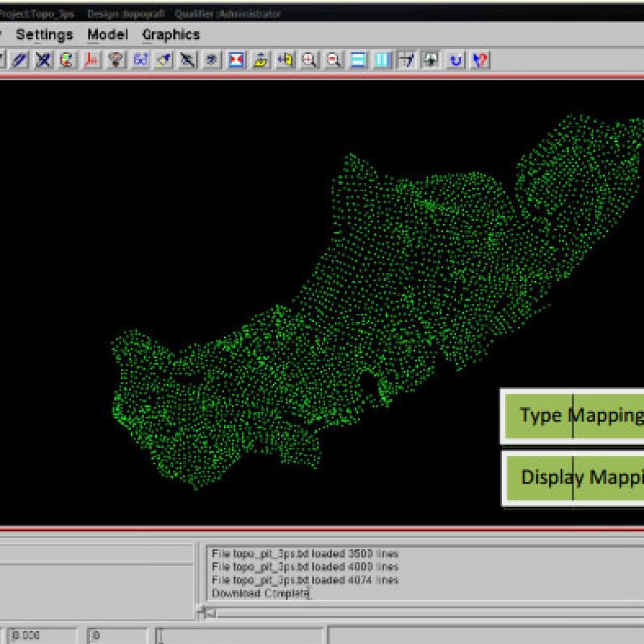Click the colorful globe toolbar icon
The height and width of the screenshot is (644, 644).
point(67,60)
